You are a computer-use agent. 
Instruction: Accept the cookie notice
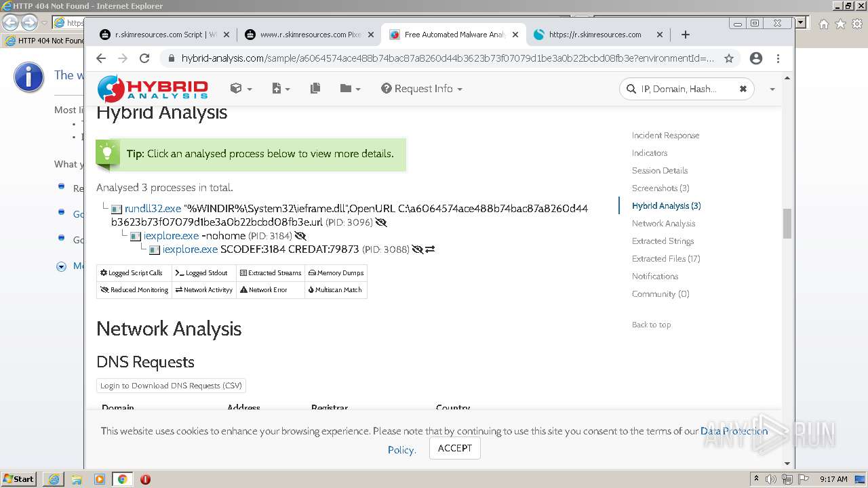(x=455, y=448)
